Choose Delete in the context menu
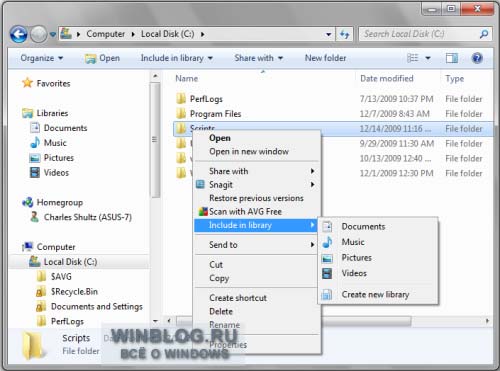This screenshot has height=371, width=500. tap(221, 312)
